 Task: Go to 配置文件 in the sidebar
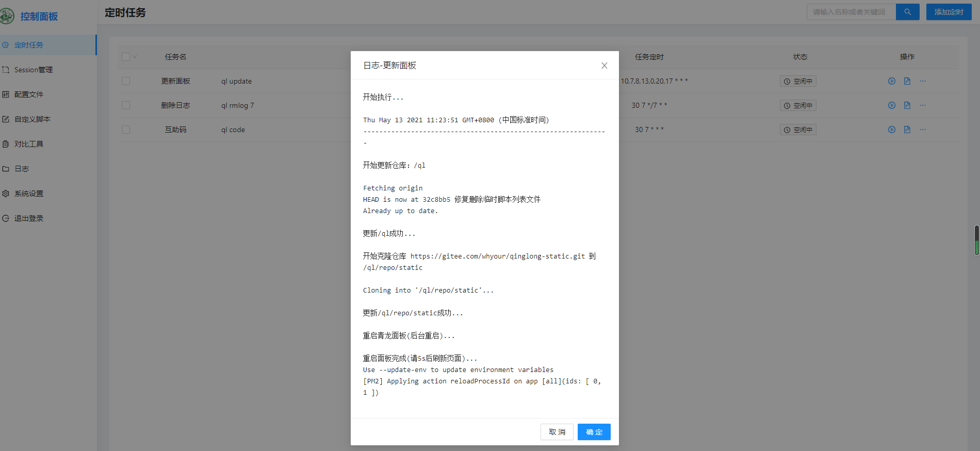[x=48, y=94]
